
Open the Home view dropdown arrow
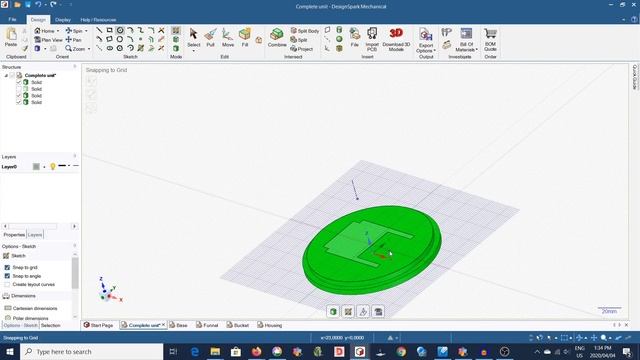click(x=58, y=31)
